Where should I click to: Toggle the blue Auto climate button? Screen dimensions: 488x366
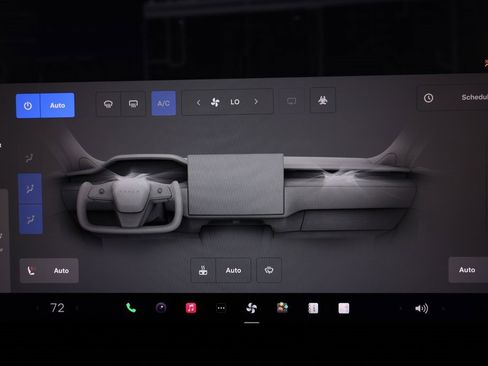(x=58, y=105)
